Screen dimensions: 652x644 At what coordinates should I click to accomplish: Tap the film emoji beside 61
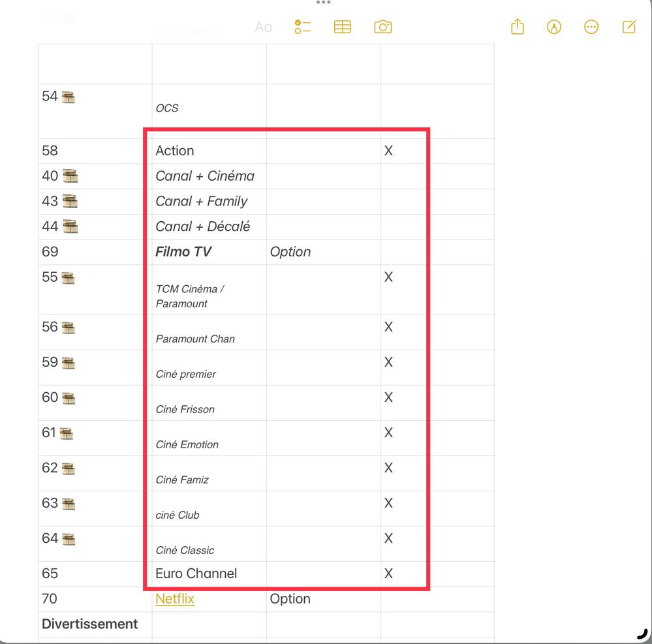pyautogui.click(x=66, y=434)
